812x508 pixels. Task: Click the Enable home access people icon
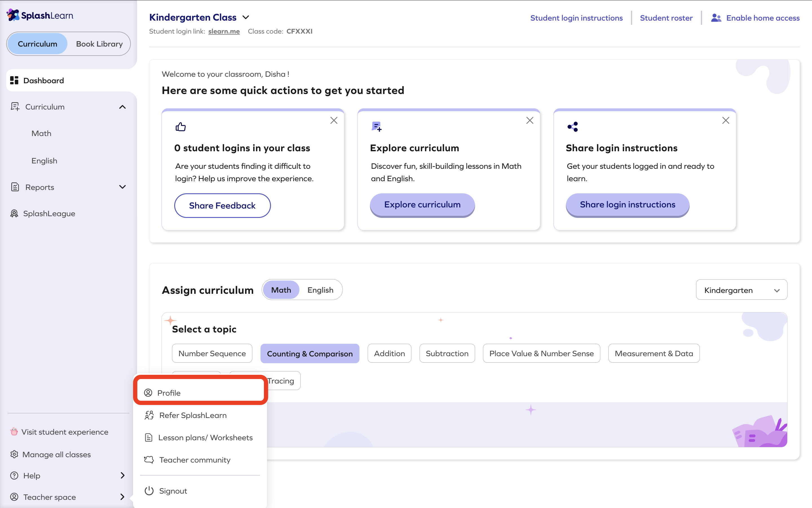(x=716, y=18)
